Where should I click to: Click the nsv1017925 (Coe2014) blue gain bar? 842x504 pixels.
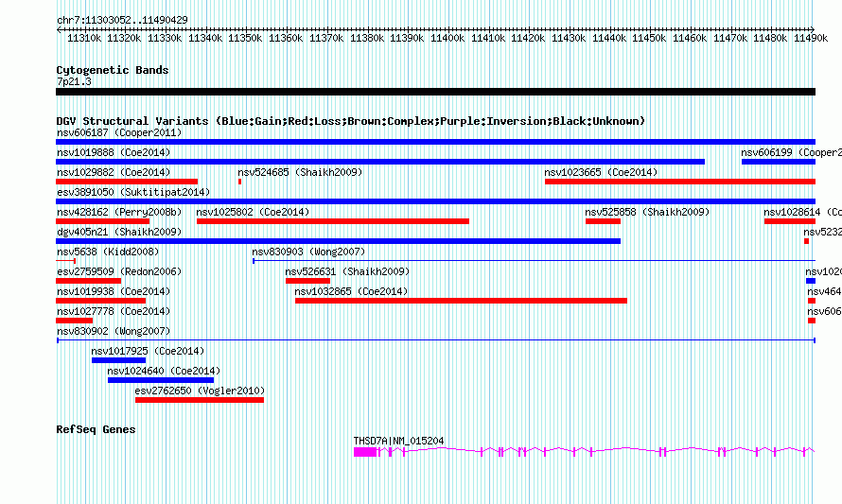118,360
